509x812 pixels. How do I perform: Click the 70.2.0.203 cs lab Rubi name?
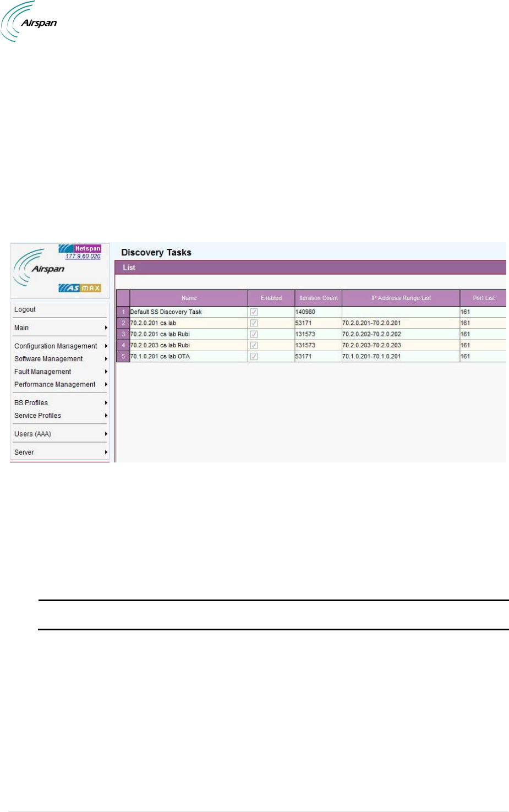(160, 345)
